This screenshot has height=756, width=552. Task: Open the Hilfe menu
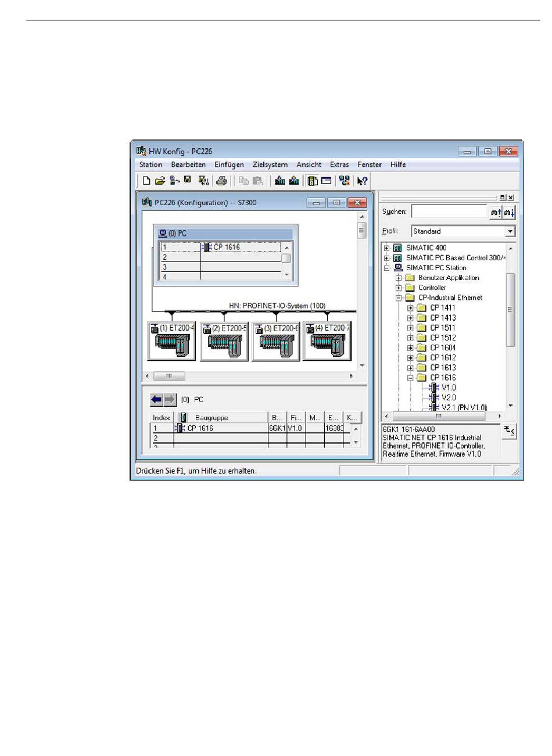tap(398, 164)
